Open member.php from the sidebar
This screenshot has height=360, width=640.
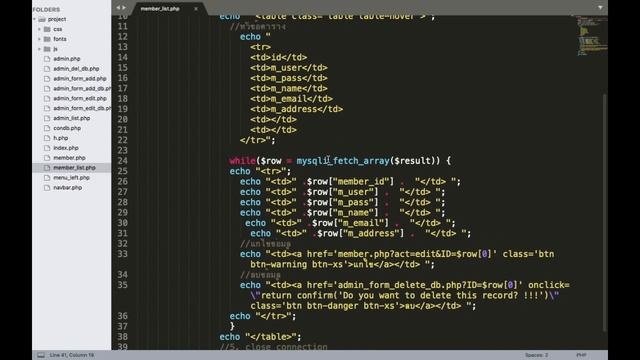pos(69,158)
